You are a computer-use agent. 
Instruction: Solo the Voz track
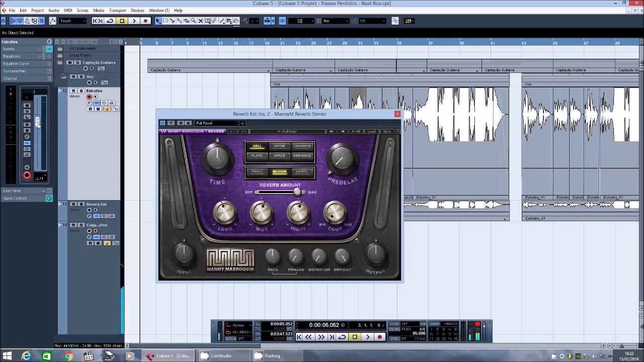[x=81, y=76]
